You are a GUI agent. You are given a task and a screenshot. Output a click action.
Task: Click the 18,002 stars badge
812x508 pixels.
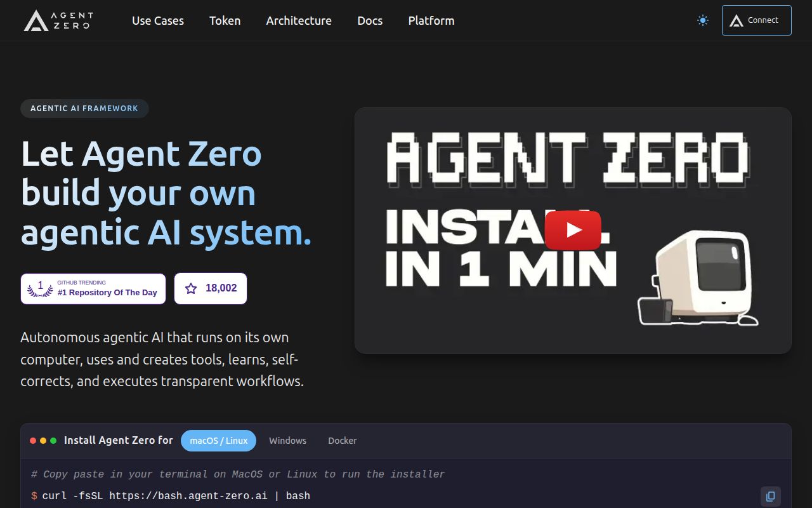pyautogui.click(x=211, y=289)
